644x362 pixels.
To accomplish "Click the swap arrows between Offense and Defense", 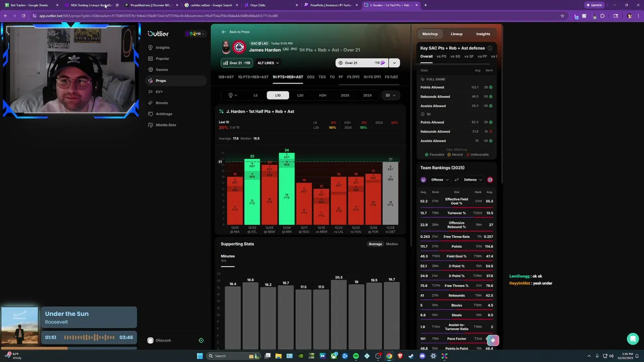I will tap(456, 179).
